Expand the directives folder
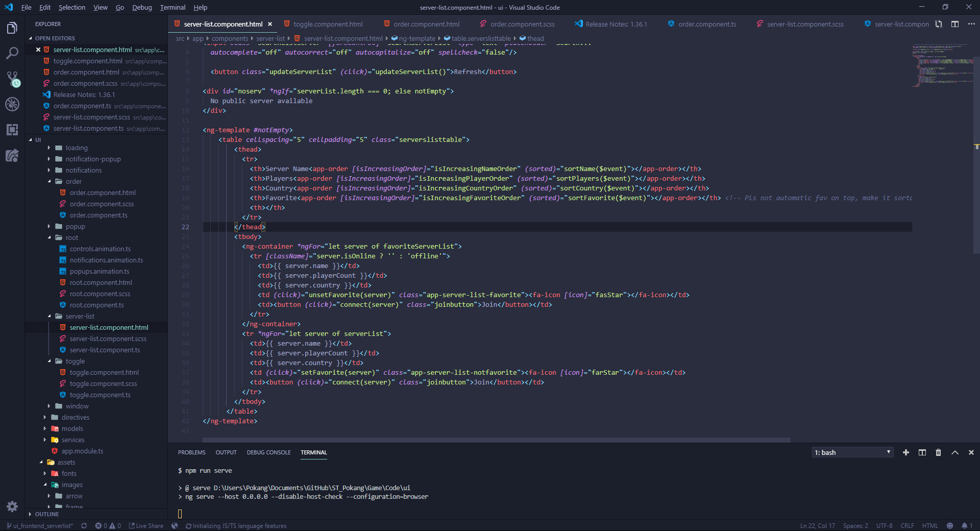Viewport: 980px width, 531px height. click(76, 418)
